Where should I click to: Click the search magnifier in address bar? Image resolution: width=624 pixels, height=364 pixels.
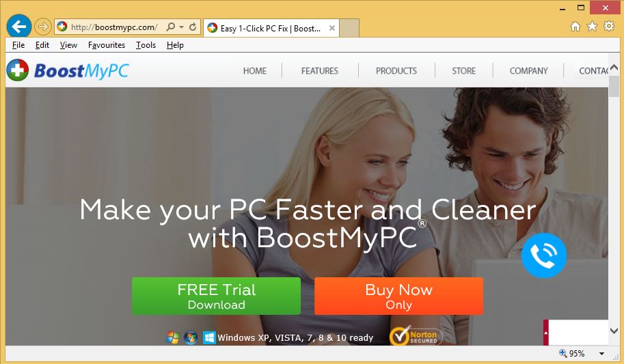170,27
